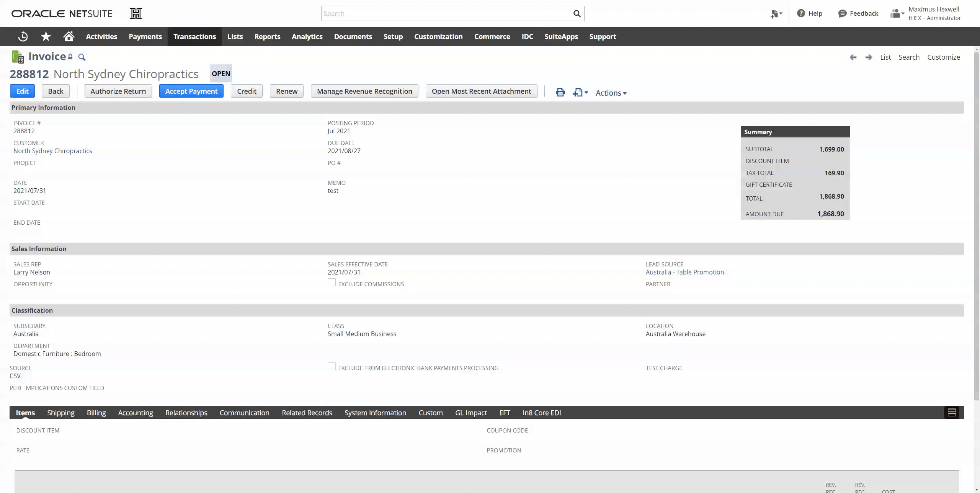Select the Items subtab
980x493 pixels.
pyautogui.click(x=25, y=413)
